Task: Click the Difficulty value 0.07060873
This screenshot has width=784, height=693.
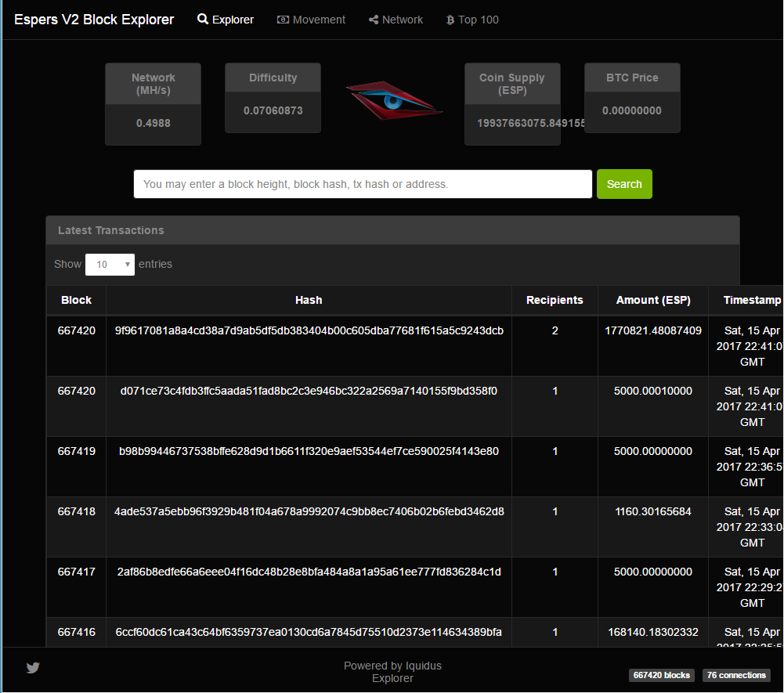Action: click(273, 110)
